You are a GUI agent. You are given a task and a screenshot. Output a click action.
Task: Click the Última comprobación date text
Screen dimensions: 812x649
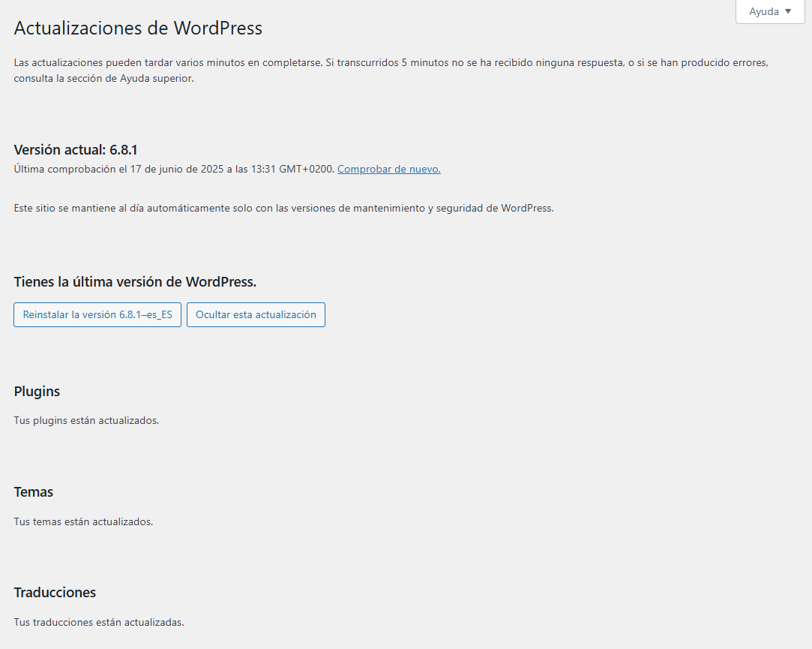(175, 169)
